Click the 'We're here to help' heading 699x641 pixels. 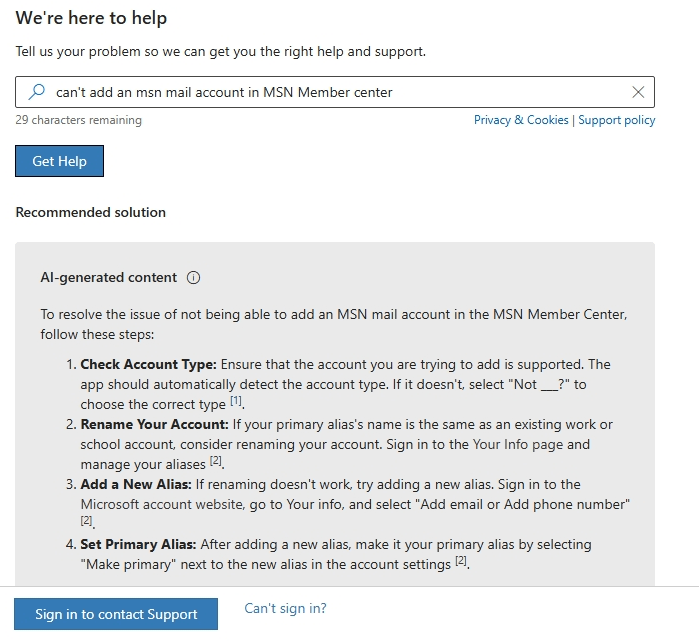point(91,18)
